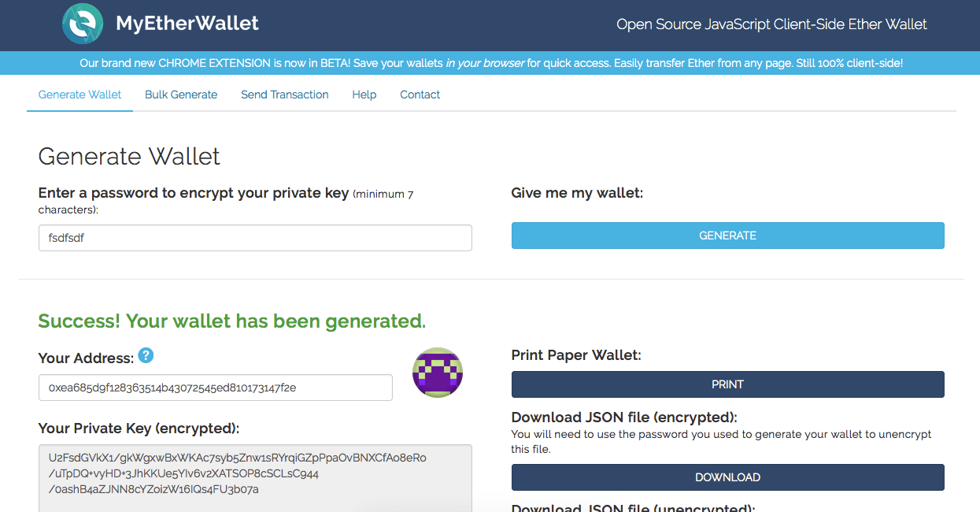Open the Send Transaction tab
This screenshot has width=980, height=512.
284,95
